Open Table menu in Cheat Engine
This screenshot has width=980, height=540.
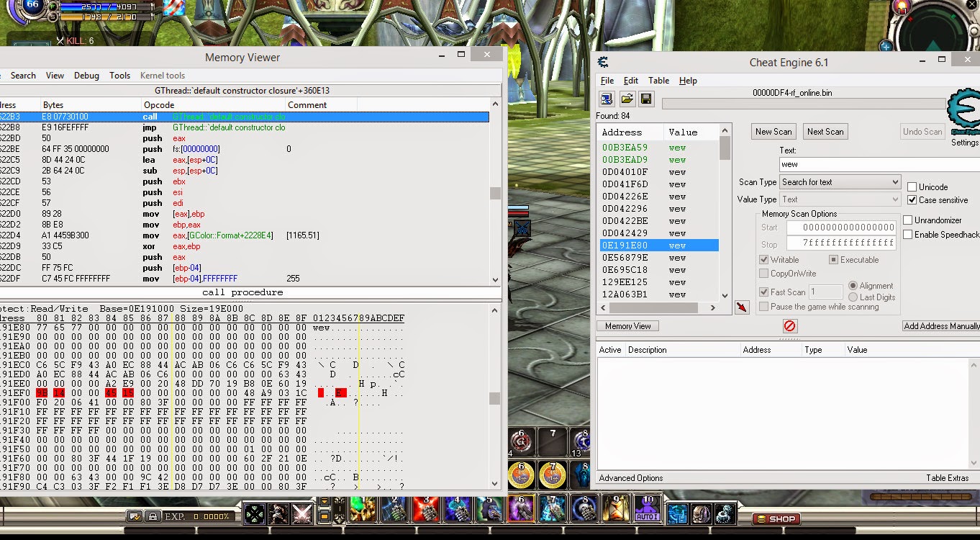(x=658, y=81)
